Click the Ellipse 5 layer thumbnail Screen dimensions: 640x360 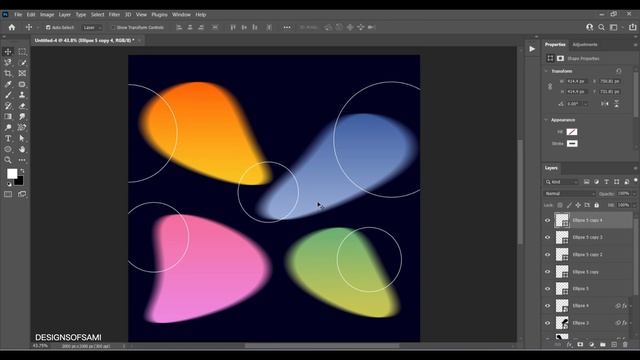click(x=562, y=289)
